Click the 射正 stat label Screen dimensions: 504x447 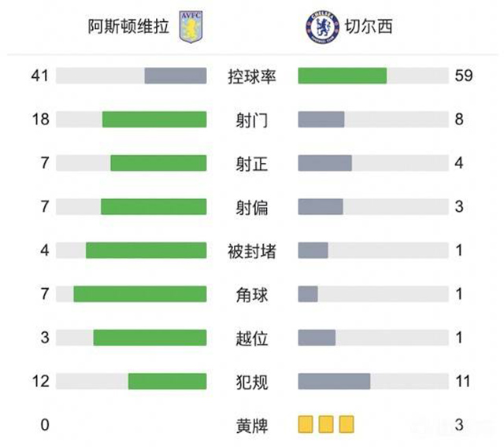pyautogui.click(x=252, y=164)
